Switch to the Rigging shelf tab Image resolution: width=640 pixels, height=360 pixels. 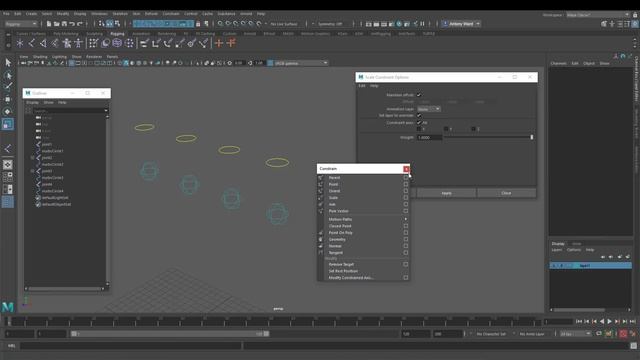click(x=117, y=33)
